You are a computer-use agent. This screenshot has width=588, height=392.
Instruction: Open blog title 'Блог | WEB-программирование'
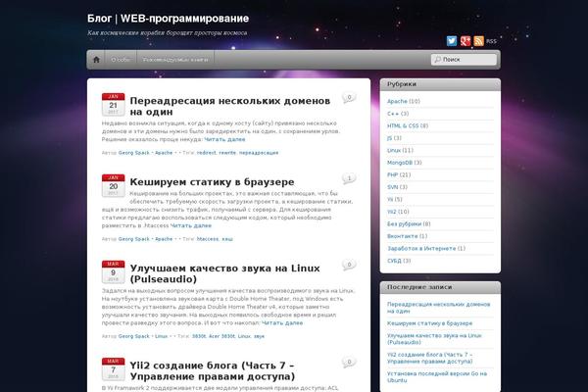pyautogui.click(x=168, y=19)
